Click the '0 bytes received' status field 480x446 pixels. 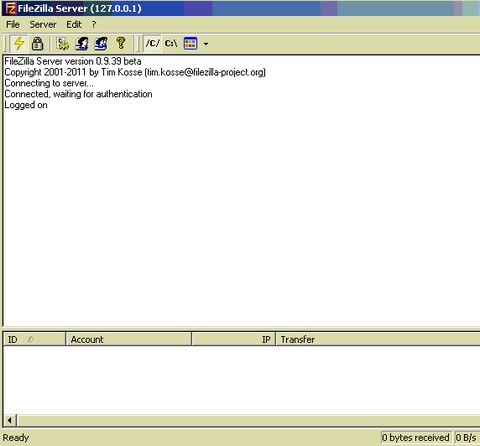point(416,437)
